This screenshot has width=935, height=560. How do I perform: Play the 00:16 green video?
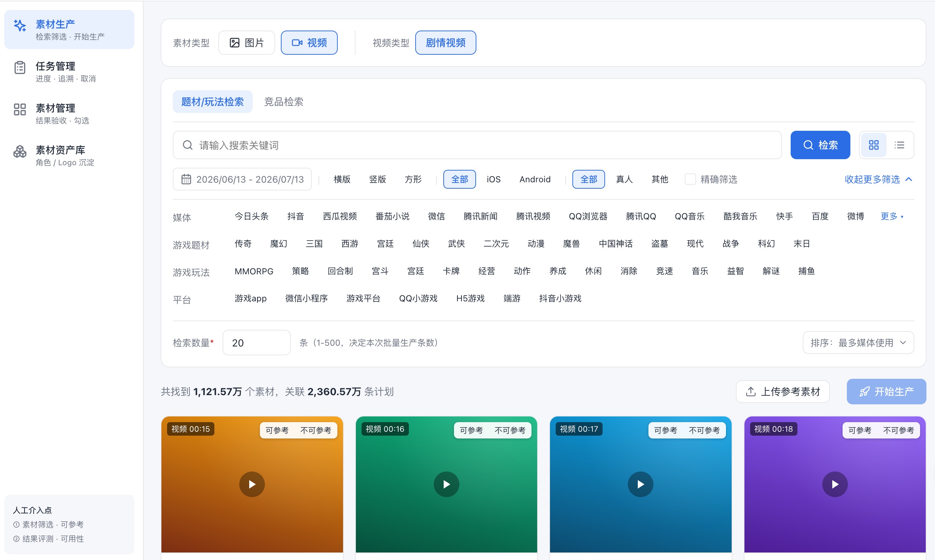[446, 484]
